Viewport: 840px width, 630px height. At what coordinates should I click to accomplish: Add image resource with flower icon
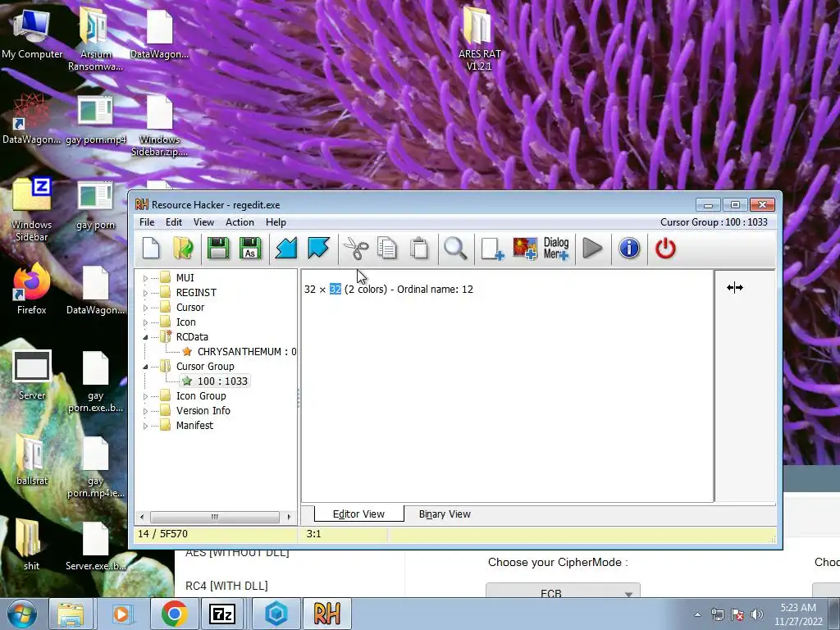point(525,249)
